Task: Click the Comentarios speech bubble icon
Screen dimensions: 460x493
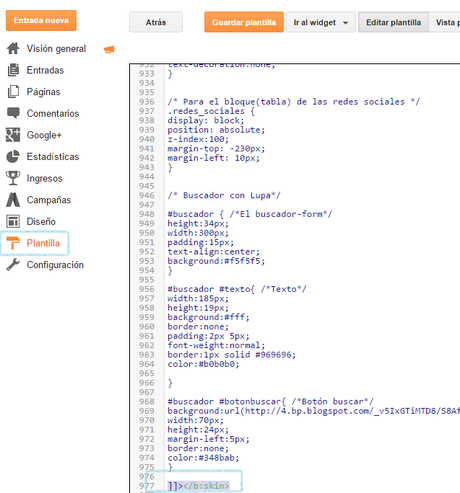Action: click(13, 113)
